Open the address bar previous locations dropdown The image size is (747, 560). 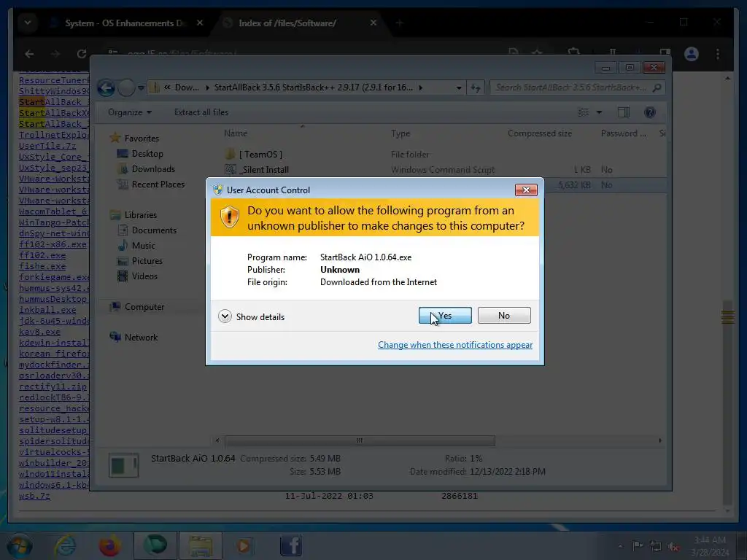click(459, 87)
